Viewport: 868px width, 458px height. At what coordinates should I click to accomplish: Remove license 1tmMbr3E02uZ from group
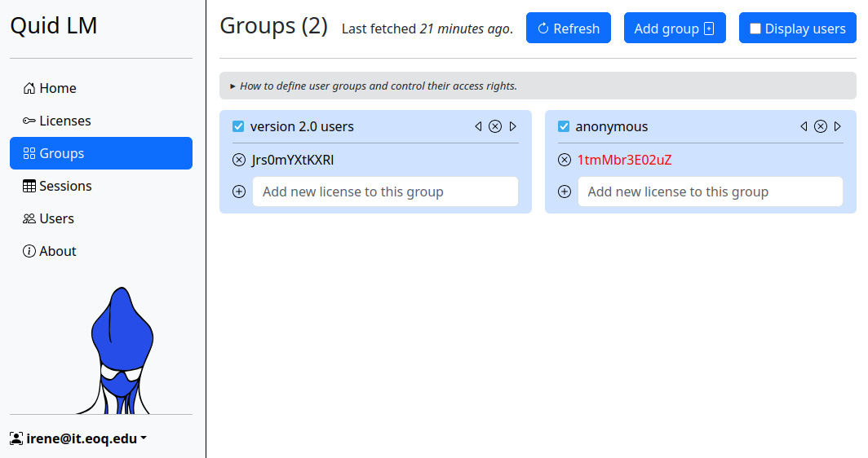point(565,160)
